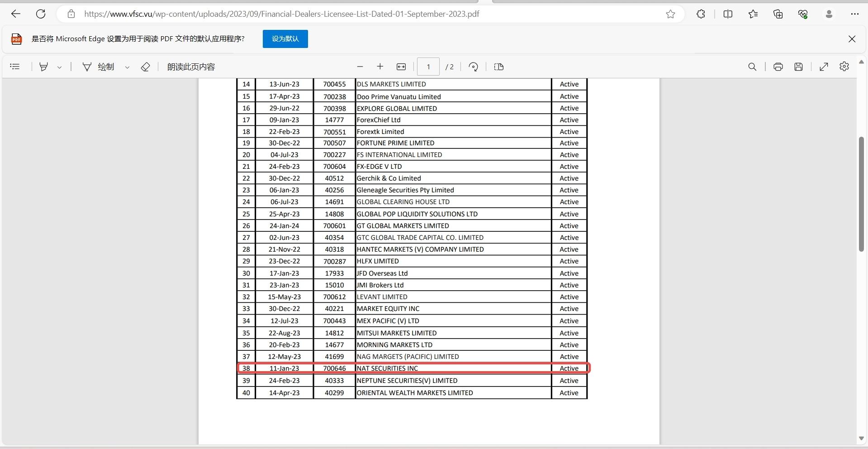Select the PDF highlight tool

pos(43,67)
